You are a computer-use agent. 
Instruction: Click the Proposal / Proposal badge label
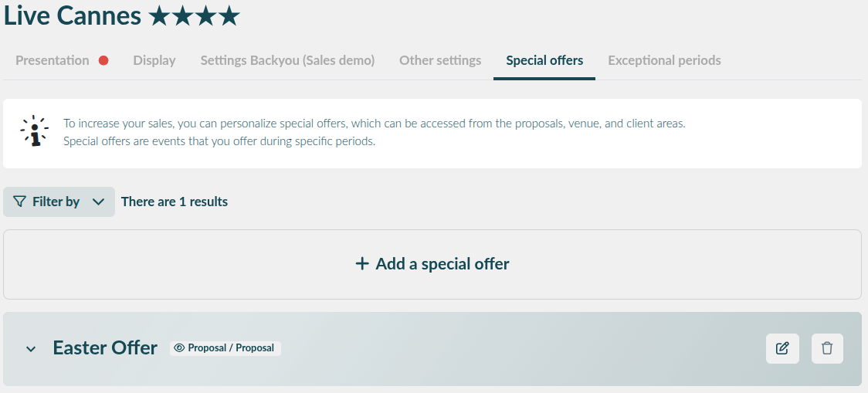pyautogui.click(x=231, y=348)
